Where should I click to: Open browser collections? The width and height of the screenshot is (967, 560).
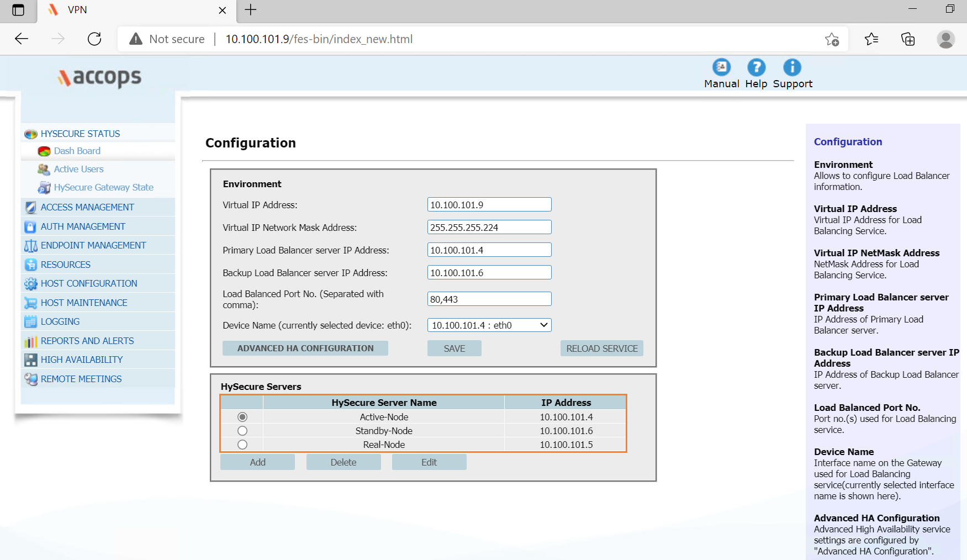(x=908, y=39)
